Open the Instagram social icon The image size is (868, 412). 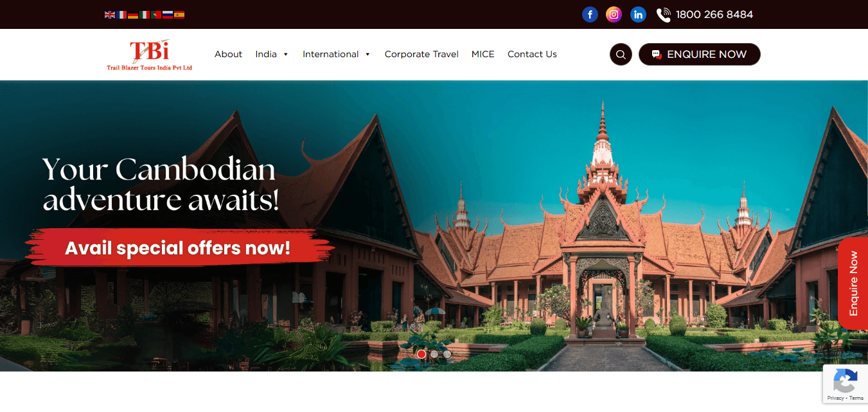coord(614,14)
